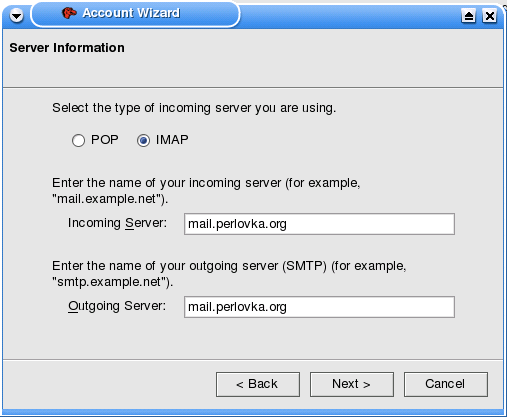This screenshot has width=507, height=417.
Task: Focus the Outgoing Server text field
Action: 319,307
